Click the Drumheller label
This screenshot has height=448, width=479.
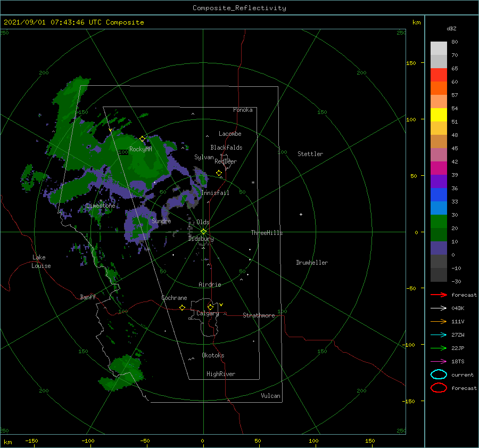(312, 263)
